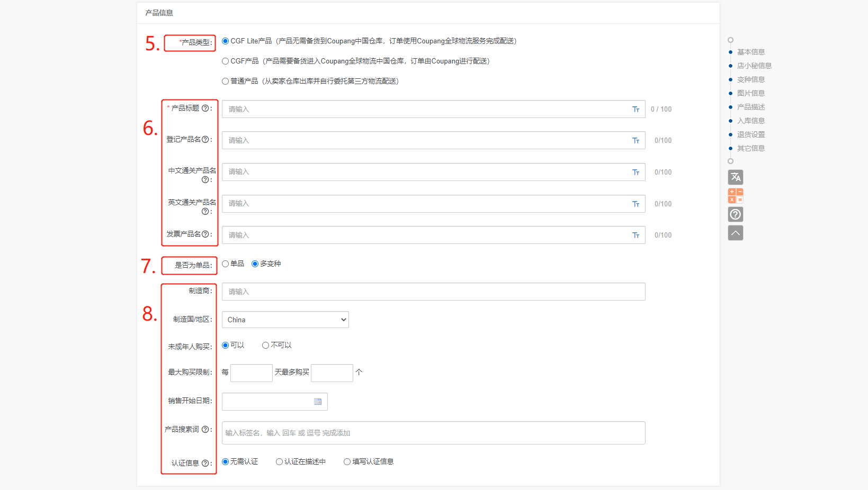
Task: Choose 多变种 radio button
Action: tap(255, 264)
